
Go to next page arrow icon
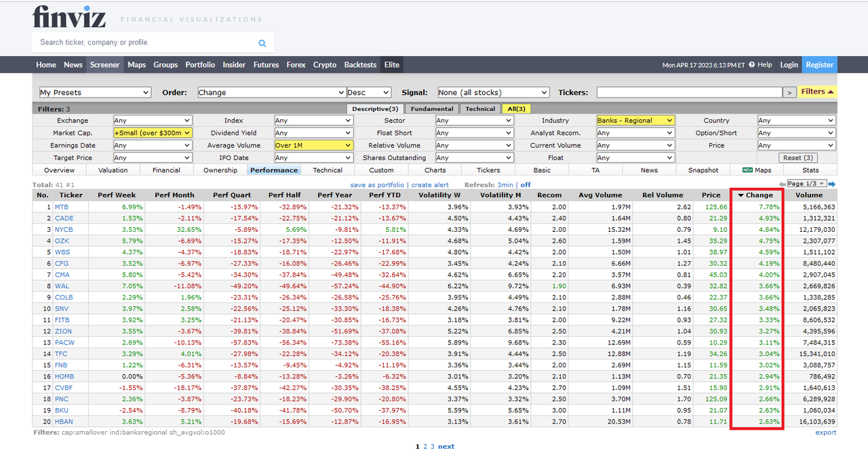832,184
